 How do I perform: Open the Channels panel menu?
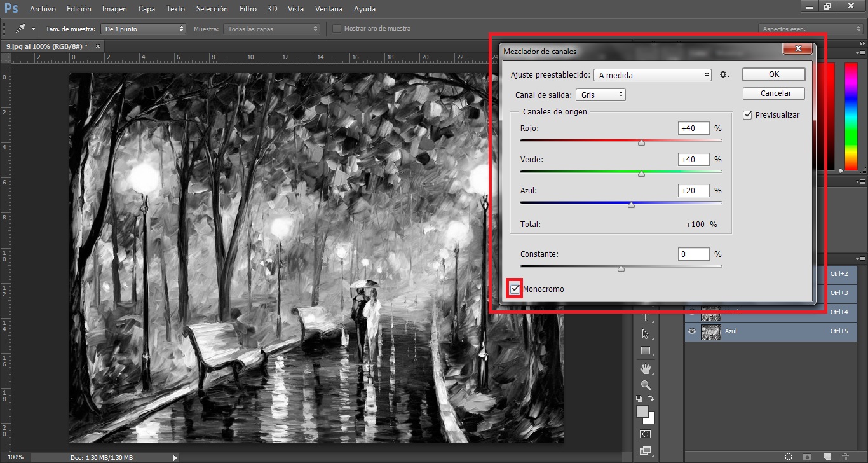[x=861, y=259]
